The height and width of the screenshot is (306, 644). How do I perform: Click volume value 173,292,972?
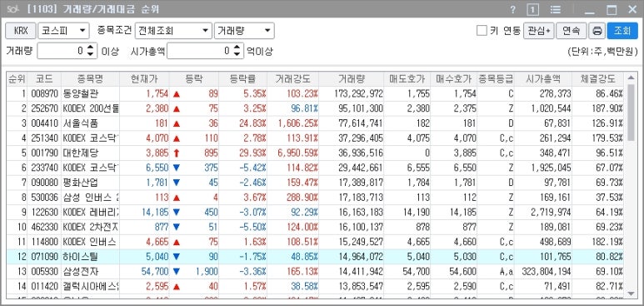tap(358, 93)
